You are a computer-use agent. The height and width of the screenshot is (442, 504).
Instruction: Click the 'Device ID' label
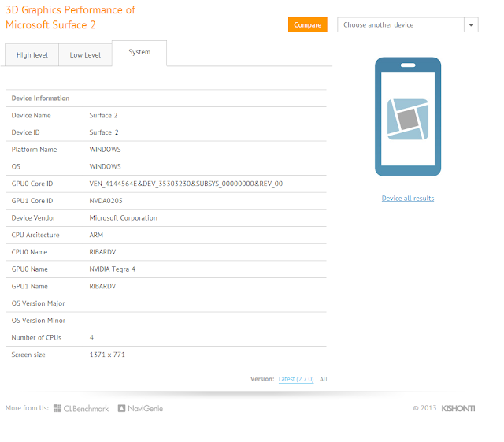tap(25, 132)
